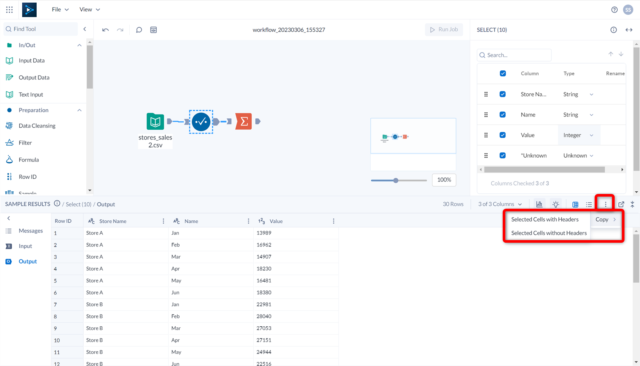Collapse the tool palette with chevron

84,29
